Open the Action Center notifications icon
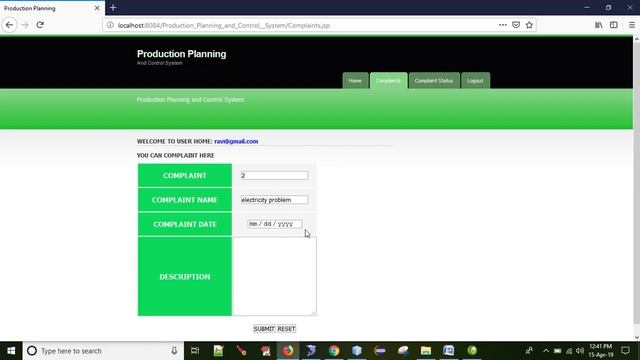 pos(625,351)
